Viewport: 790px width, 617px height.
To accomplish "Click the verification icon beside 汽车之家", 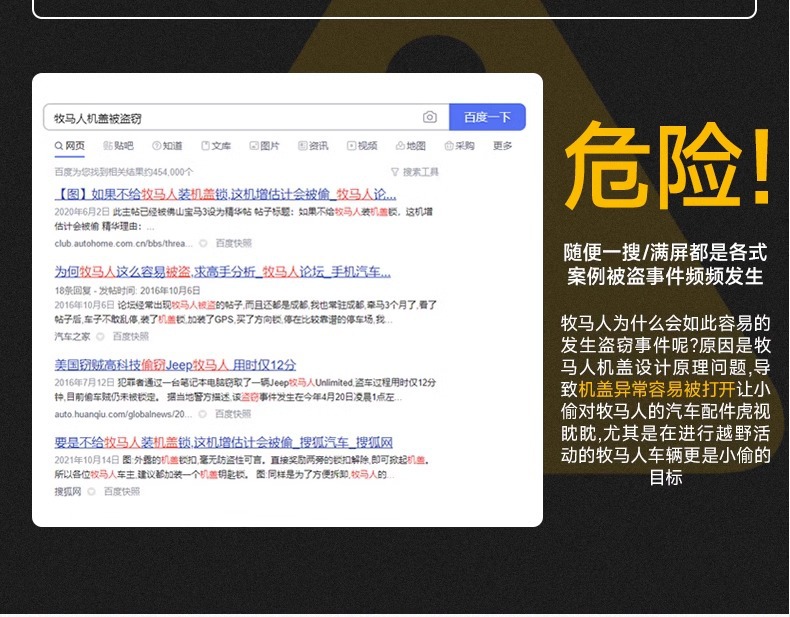I will pos(100,336).
